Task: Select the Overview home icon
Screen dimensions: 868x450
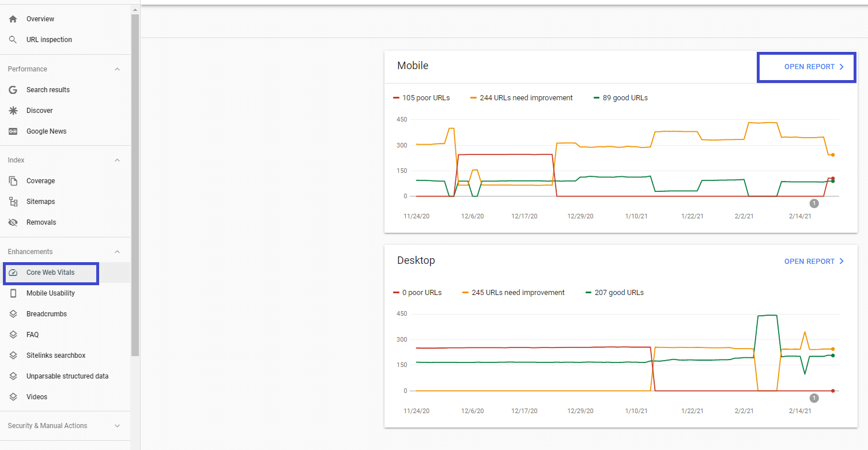Action: coord(13,18)
